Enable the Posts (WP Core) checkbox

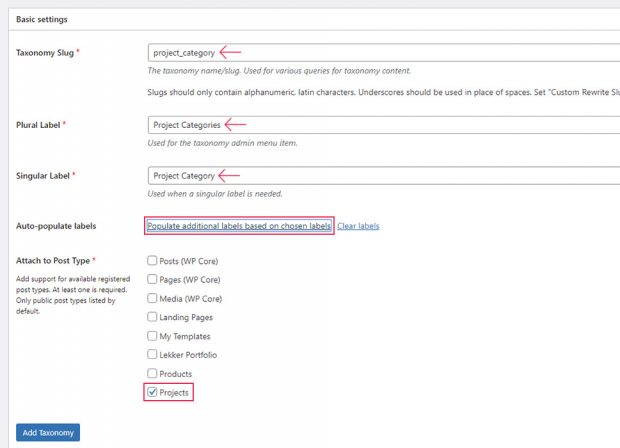152,261
